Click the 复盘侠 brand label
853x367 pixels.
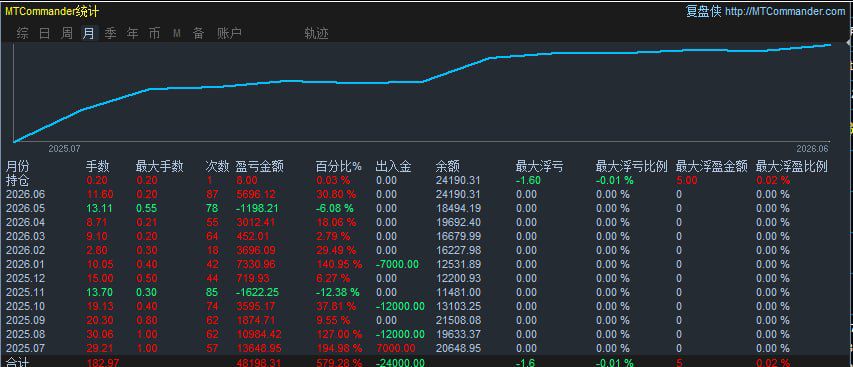click(x=703, y=11)
